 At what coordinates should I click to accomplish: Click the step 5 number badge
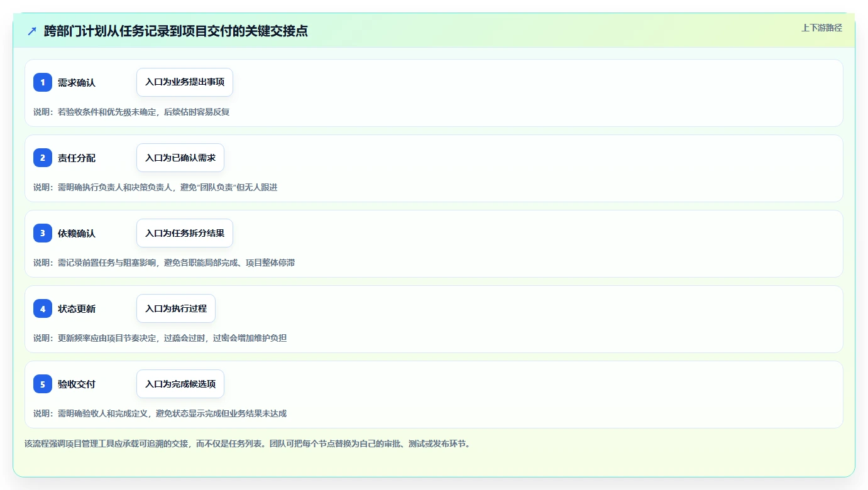43,384
